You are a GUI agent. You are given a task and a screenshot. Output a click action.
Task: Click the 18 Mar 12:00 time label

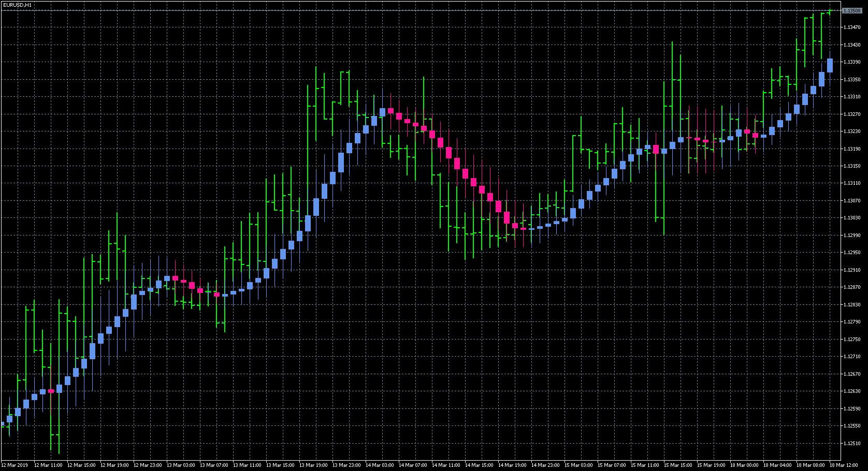click(844, 465)
